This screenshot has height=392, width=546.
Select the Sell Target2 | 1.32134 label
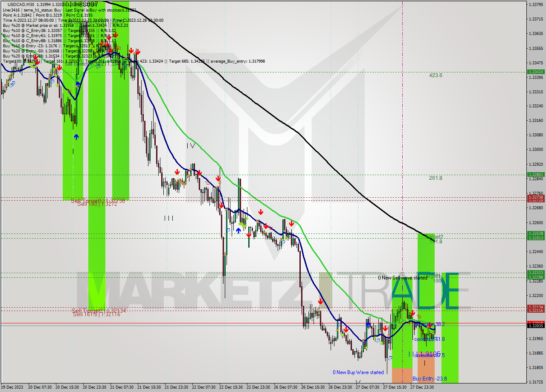pos(99,311)
